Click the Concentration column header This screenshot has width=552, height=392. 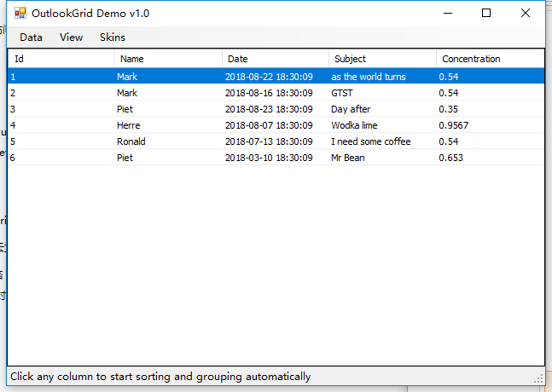pyautogui.click(x=490, y=59)
